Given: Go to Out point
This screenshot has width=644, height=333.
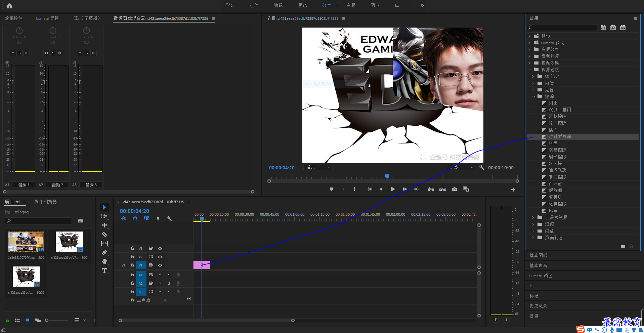Looking at the screenshot, I should [416, 189].
